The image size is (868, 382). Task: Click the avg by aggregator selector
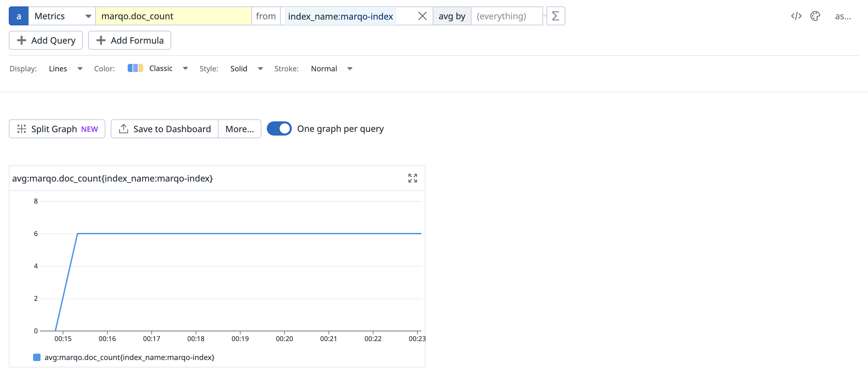pyautogui.click(x=452, y=16)
